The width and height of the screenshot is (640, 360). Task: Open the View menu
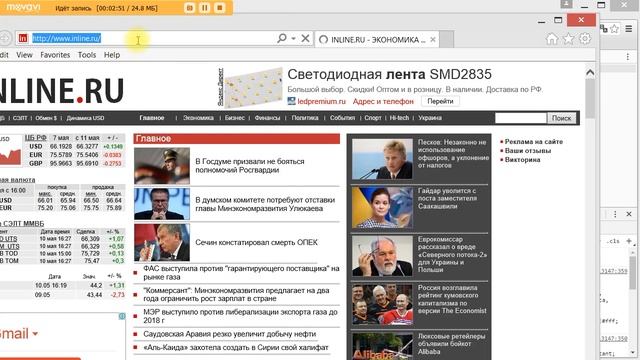click(x=24, y=55)
